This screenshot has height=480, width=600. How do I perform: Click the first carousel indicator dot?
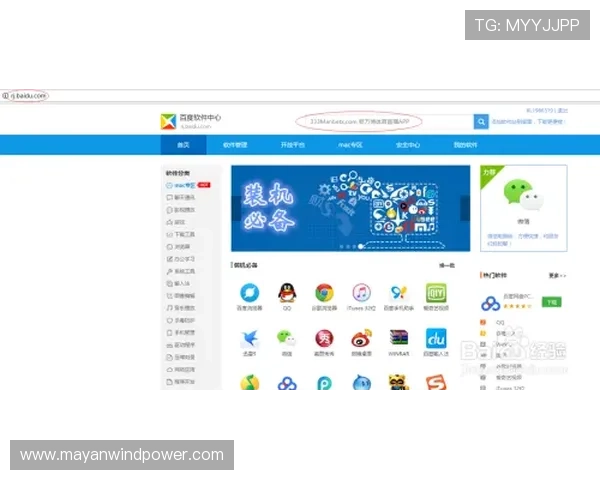click(x=341, y=247)
